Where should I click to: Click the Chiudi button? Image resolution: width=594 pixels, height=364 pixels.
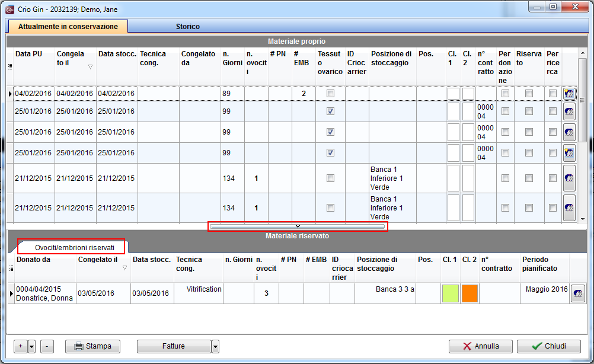click(x=548, y=346)
